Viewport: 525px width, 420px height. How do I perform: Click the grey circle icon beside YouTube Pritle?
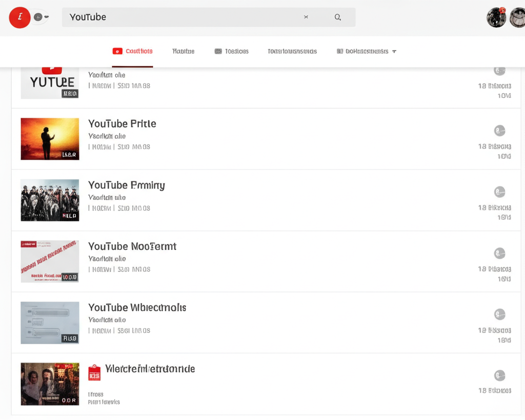(499, 131)
